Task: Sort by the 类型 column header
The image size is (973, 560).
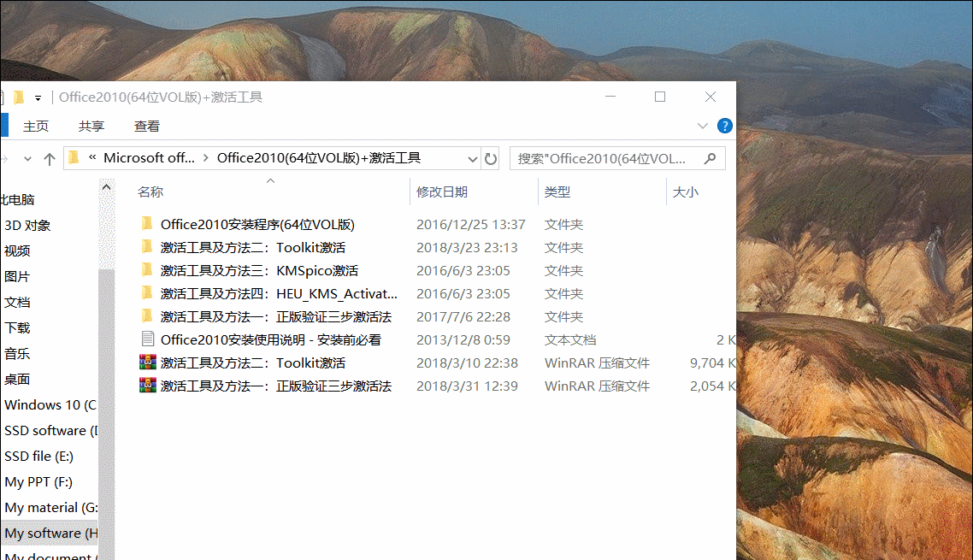Action: 557,192
